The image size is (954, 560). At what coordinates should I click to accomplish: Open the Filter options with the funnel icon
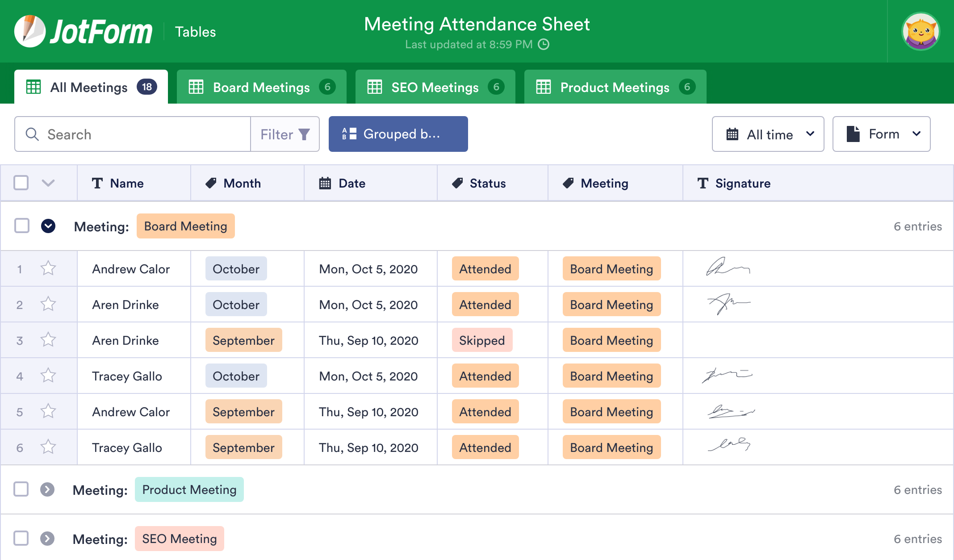(285, 134)
